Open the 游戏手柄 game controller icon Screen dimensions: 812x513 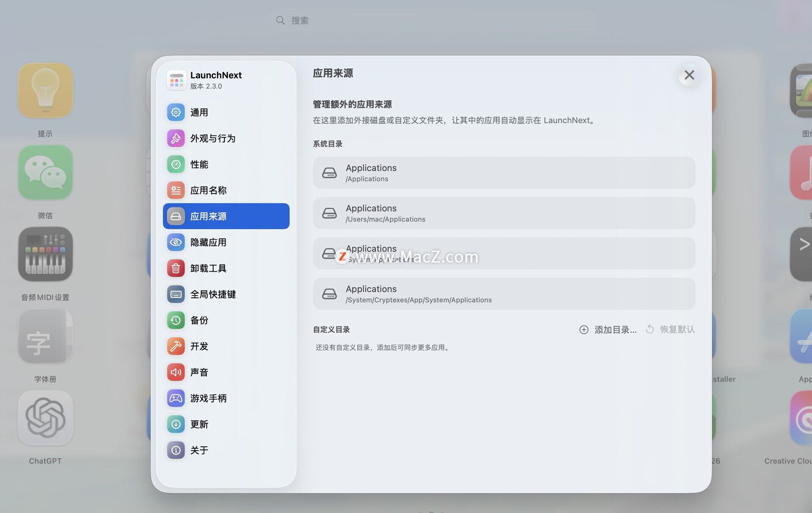pyautogui.click(x=176, y=398)
